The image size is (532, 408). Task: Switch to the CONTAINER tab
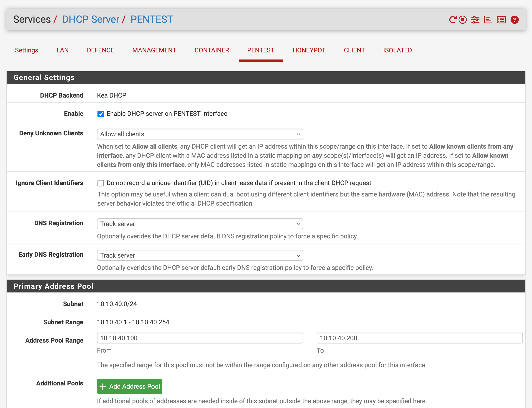(212, 50)
